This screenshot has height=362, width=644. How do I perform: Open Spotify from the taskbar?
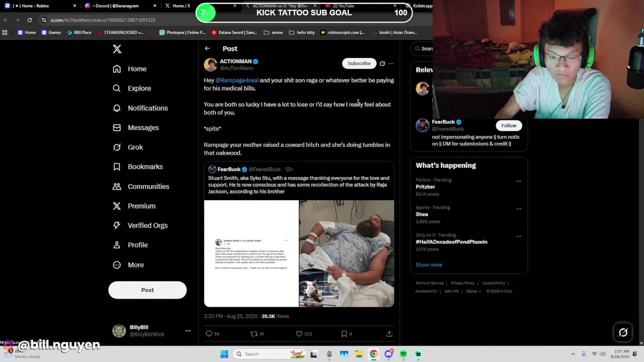[403, 354]
